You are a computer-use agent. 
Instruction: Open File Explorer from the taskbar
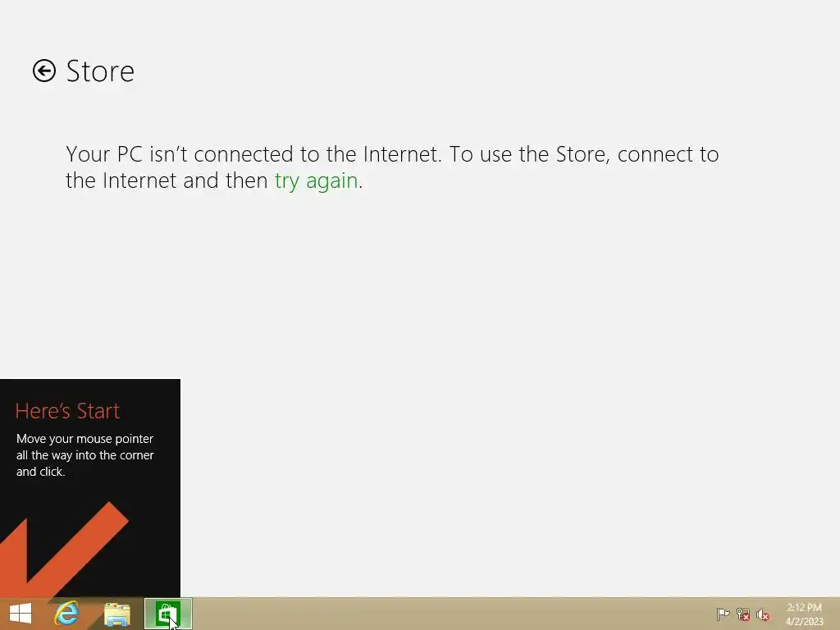coord(116,614)
